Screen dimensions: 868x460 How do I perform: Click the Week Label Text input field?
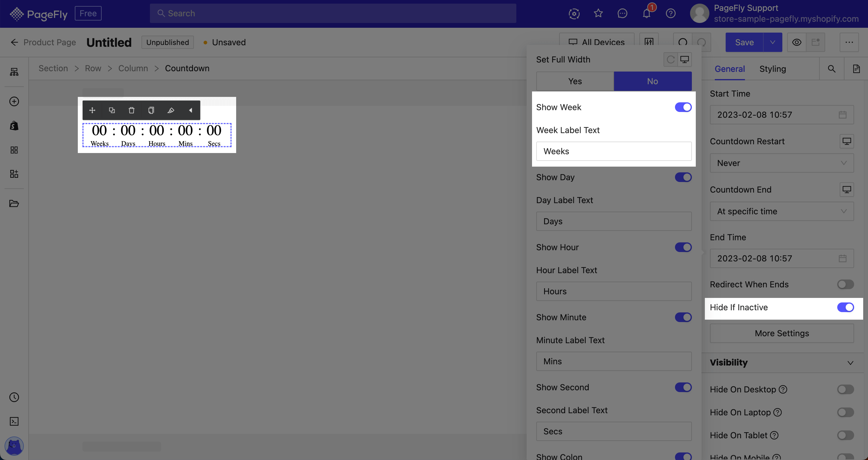[x=614, y=152]
